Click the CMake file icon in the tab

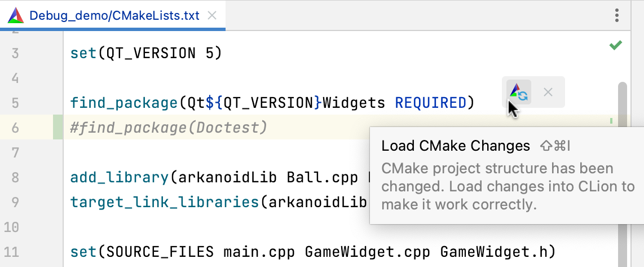[16, 15]
